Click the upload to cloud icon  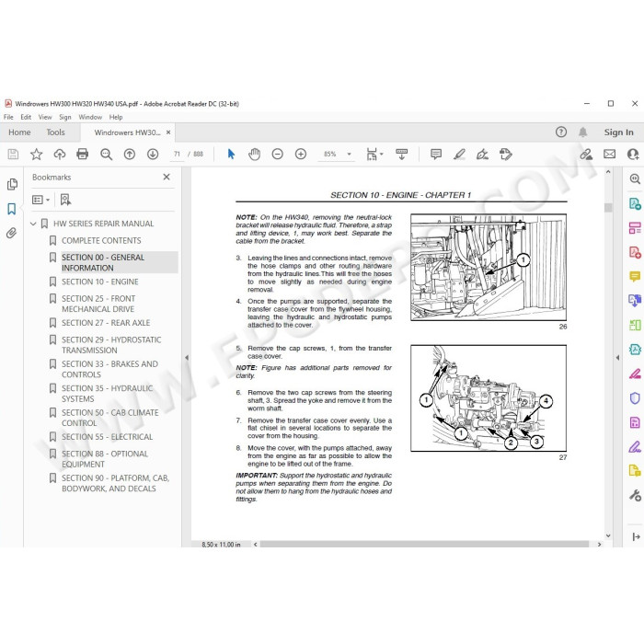(60, 154)
